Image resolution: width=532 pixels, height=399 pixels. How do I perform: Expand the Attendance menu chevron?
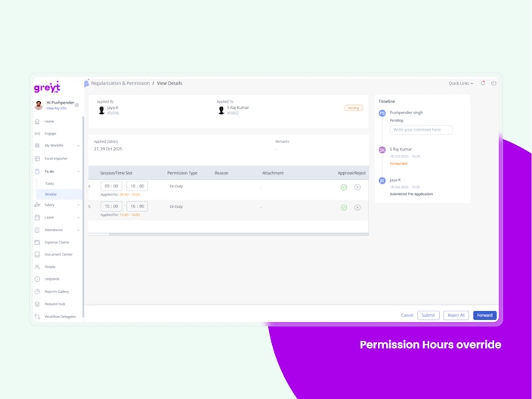click(79, 230)
